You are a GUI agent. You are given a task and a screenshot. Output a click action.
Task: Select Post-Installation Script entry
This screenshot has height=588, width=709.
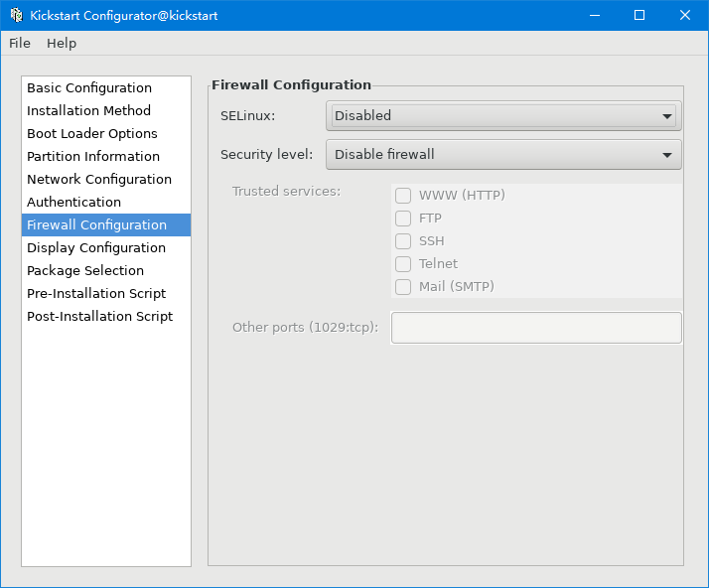coord(106,316)
